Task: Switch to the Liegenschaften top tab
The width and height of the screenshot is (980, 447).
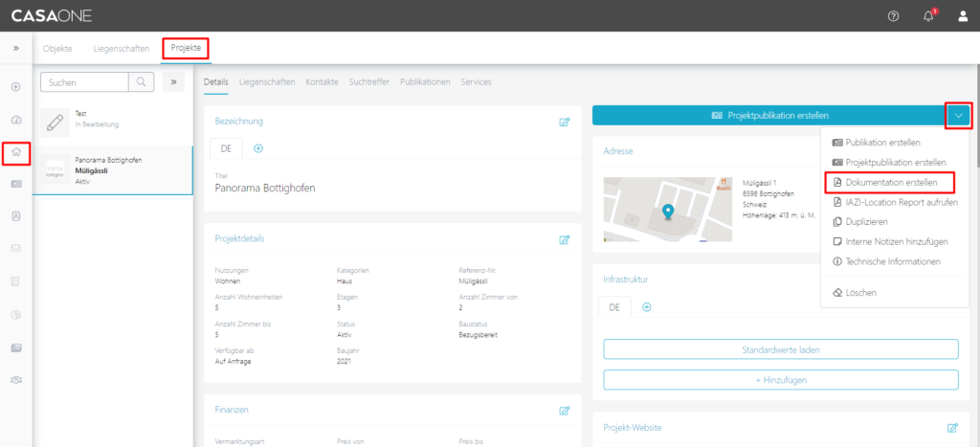Action: tap(121, 48)
